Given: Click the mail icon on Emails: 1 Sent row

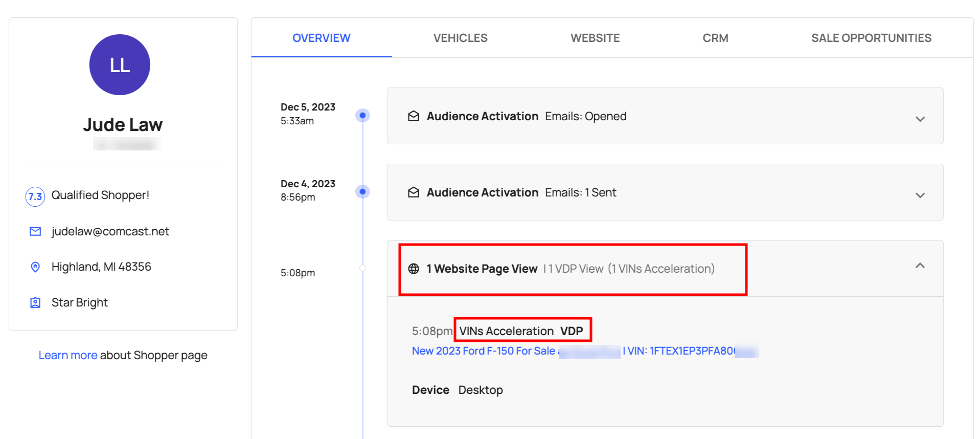Looking at the screenshot, I should click(x=414, y=193).
